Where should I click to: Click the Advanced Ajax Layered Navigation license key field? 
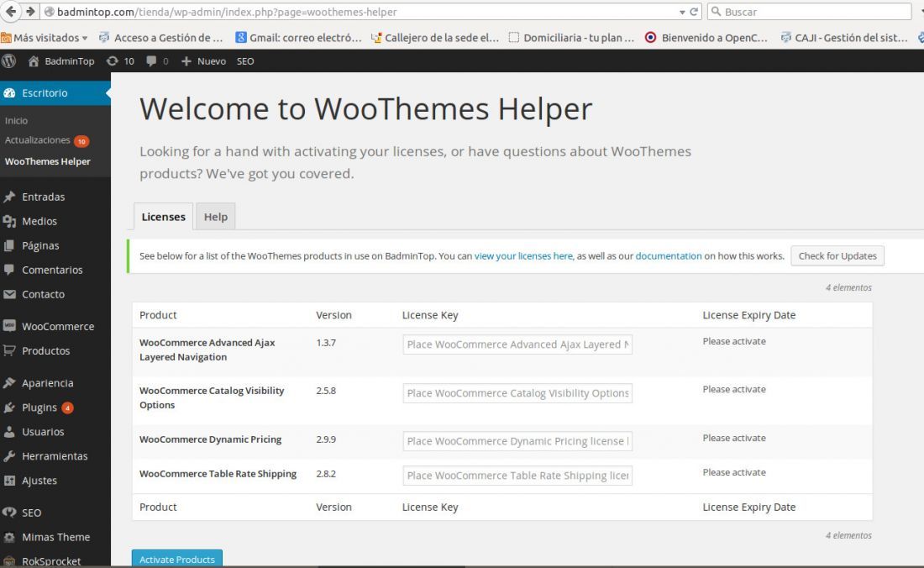click(517, 344)
